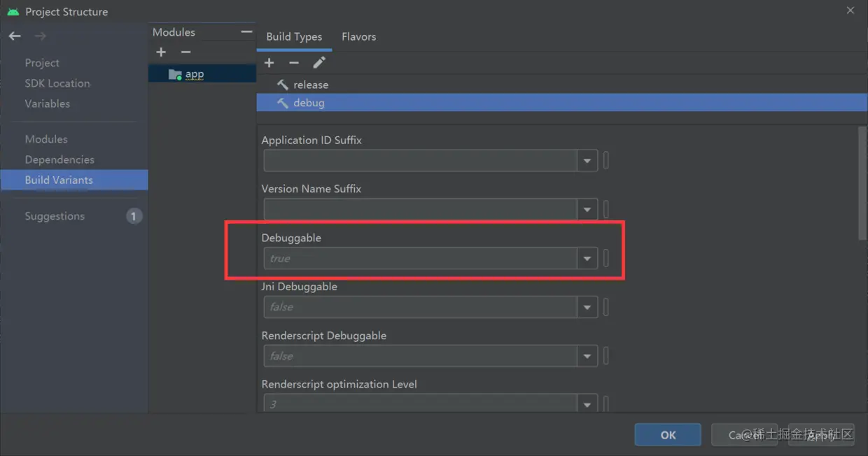
Task: Click the Jni Debuggable label text
Action: pos(299,287)
